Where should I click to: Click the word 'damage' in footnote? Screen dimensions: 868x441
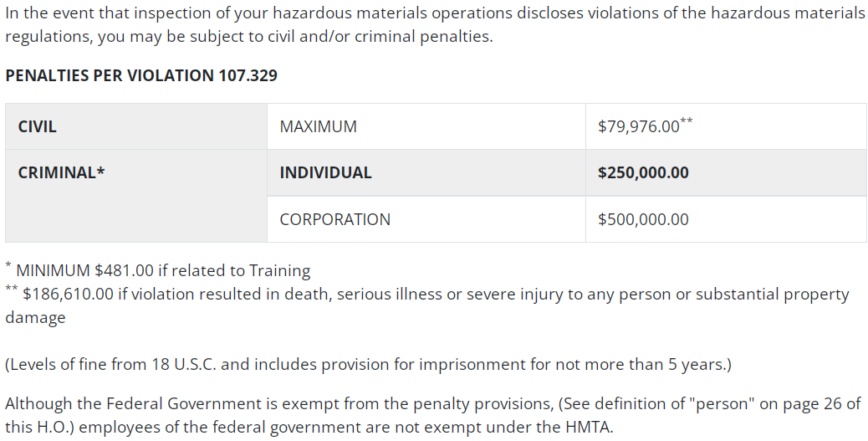click(x=35, y=318)
